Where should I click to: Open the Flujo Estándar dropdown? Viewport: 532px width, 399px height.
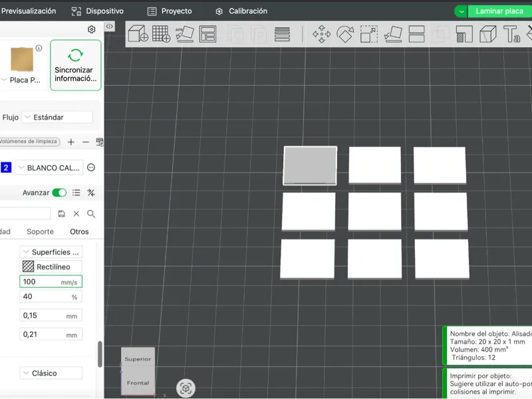pyautogui.click(x=57, y=118)
